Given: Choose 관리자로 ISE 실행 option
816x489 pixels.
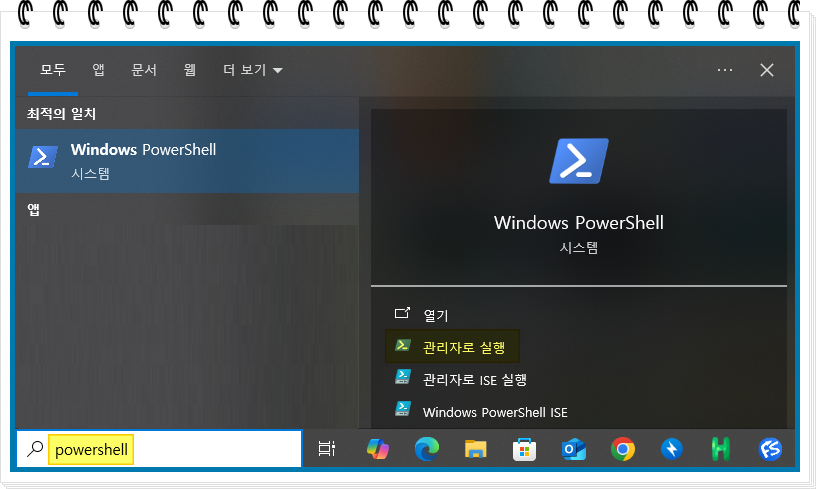Looking at the screenshot, I should point(475,380).
